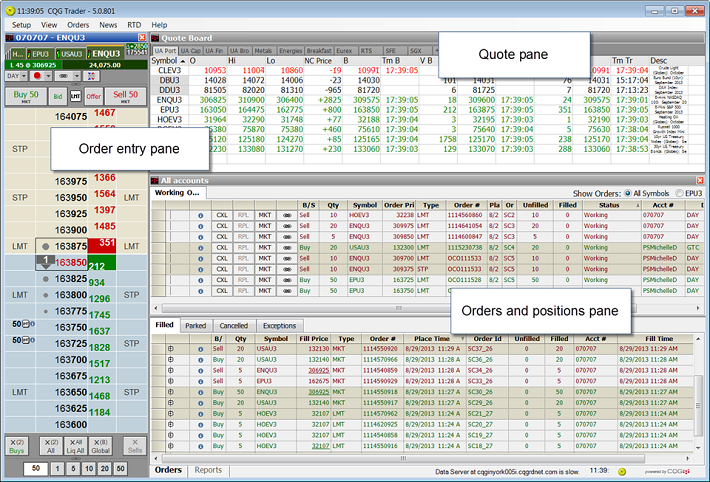Click link icon on ENQU3 309975 working order
Viewport: 710px width, 482px height.
(x=287, y=226)
